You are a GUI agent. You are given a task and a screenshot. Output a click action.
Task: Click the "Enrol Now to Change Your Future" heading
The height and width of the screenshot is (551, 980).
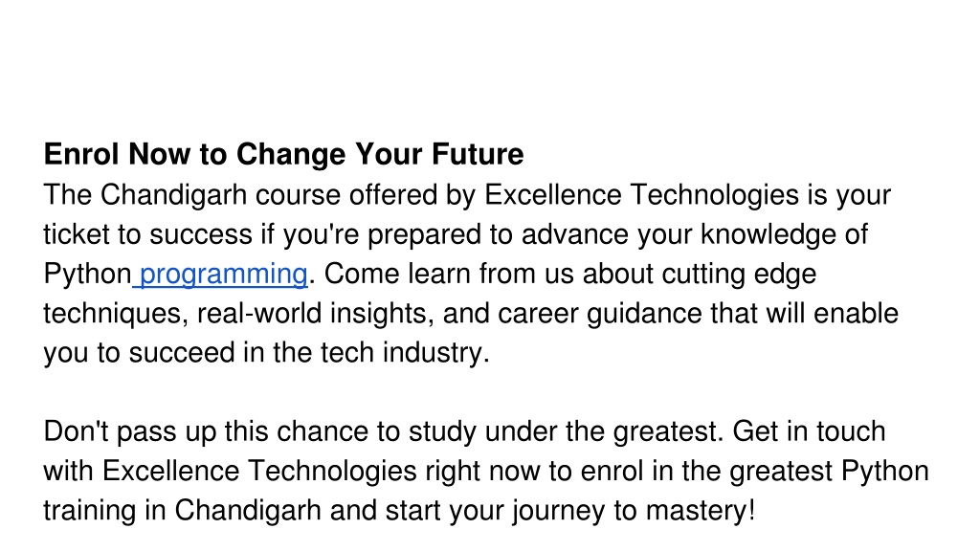click(x=283, y=154)
